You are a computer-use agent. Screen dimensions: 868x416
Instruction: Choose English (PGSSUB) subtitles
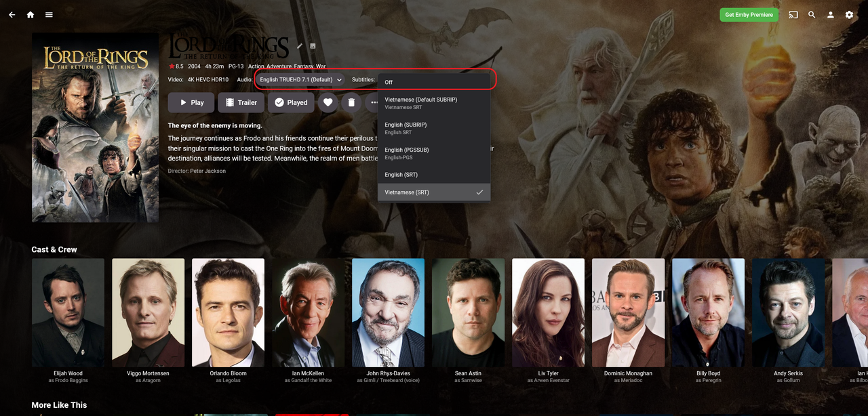tap(434, 153)
